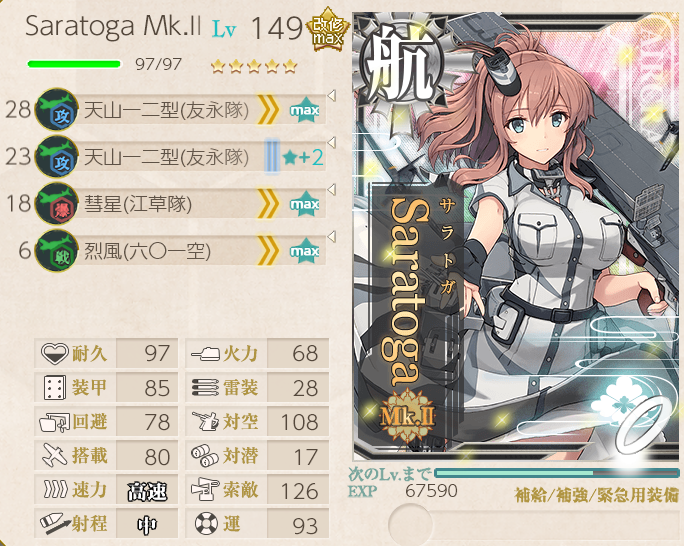
Task: Click the plane icon beside 搭載
Action: point(55,456)
